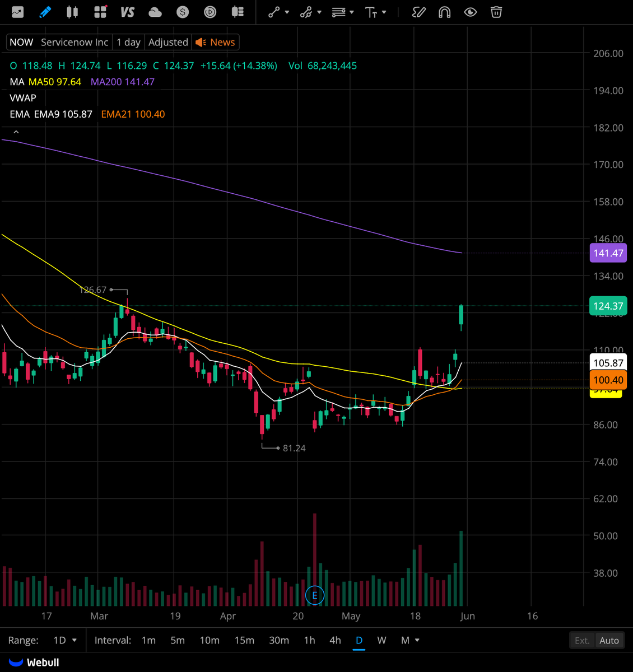
Task: Select the 4h interval
Action: pos(335,640)
